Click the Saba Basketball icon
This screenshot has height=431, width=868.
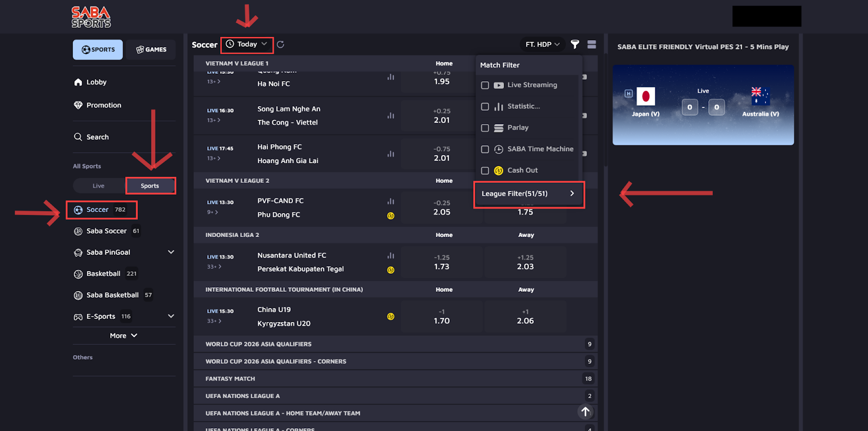tap(78, 295)
